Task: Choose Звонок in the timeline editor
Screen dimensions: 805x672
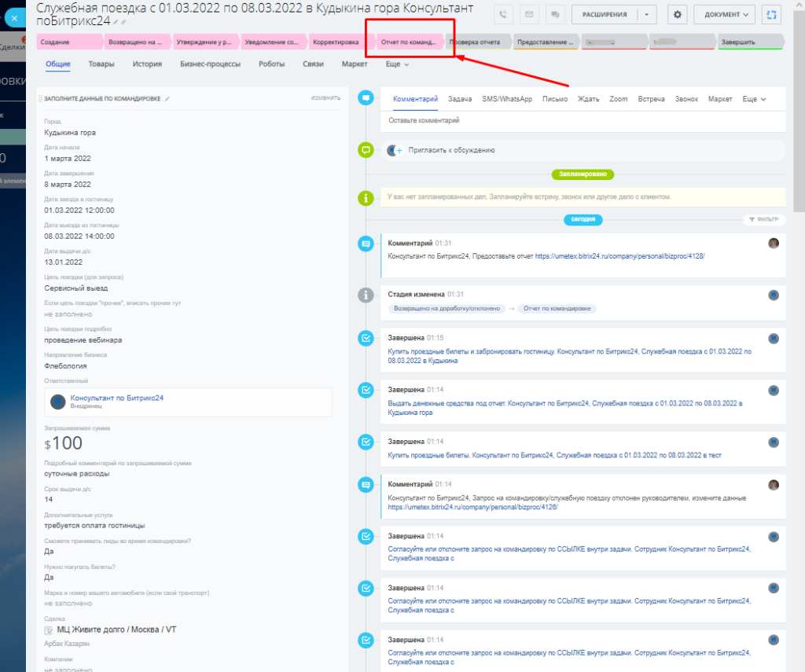Action: click(686, 99)
